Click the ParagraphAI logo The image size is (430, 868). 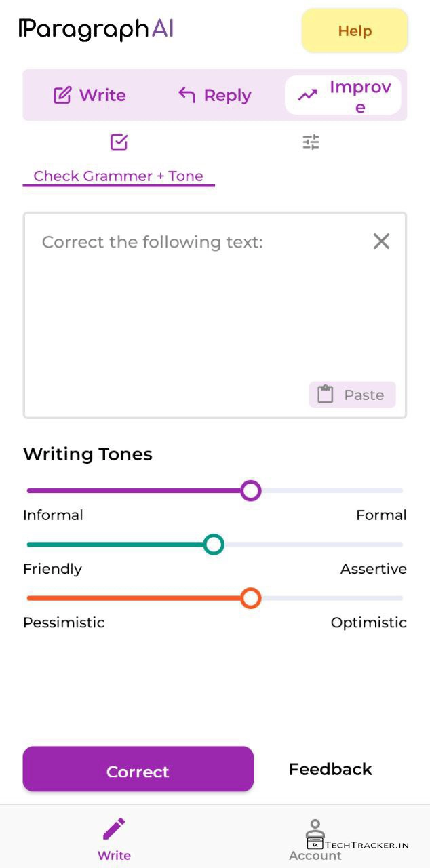(96, 29)
